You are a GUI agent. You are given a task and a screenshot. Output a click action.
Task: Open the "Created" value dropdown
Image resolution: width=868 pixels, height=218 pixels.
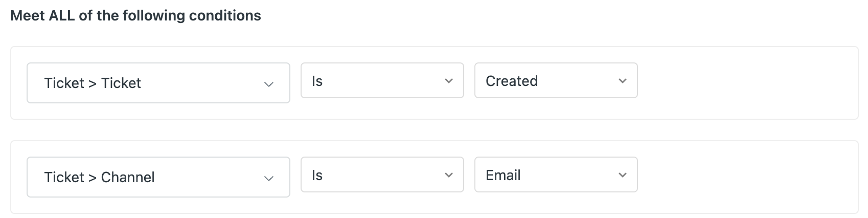click(556, 81)
